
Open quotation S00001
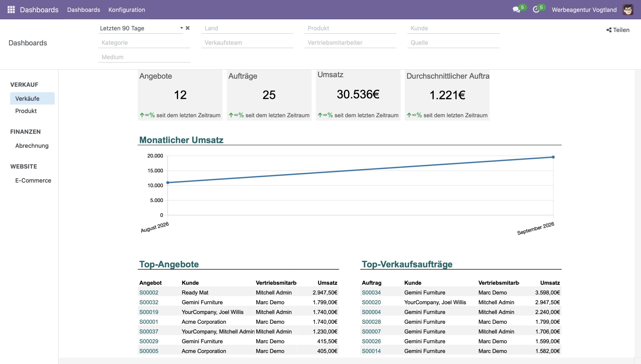point(149,322)
